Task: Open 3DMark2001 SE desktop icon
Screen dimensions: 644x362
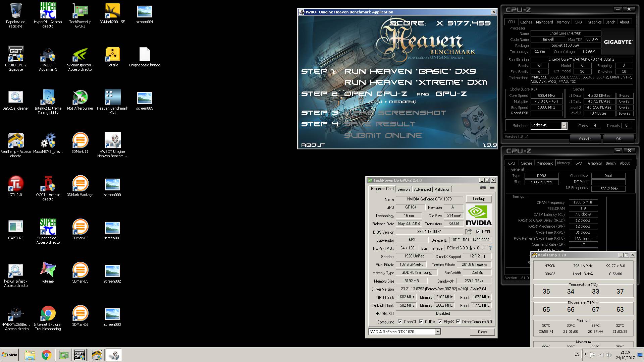Action: tap(112, 13)
